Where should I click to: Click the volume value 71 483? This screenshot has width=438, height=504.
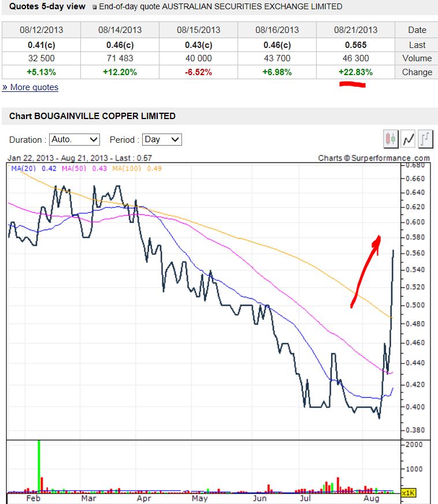point(120,58)
